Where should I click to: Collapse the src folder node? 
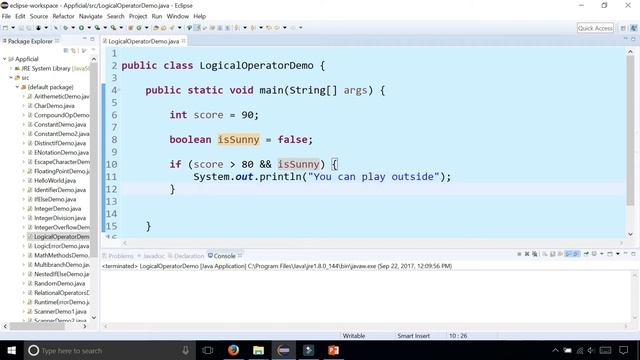pos(11,78)
